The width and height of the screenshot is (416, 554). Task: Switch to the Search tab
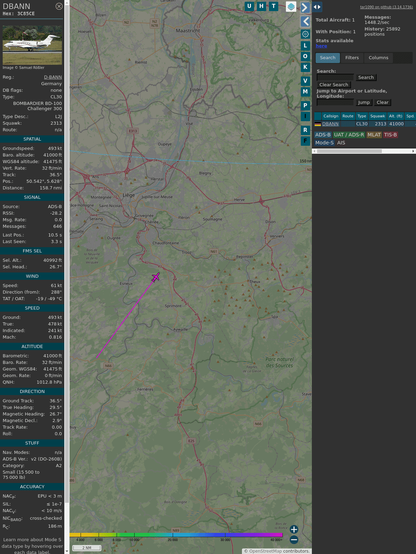click(x=328, y=58)
